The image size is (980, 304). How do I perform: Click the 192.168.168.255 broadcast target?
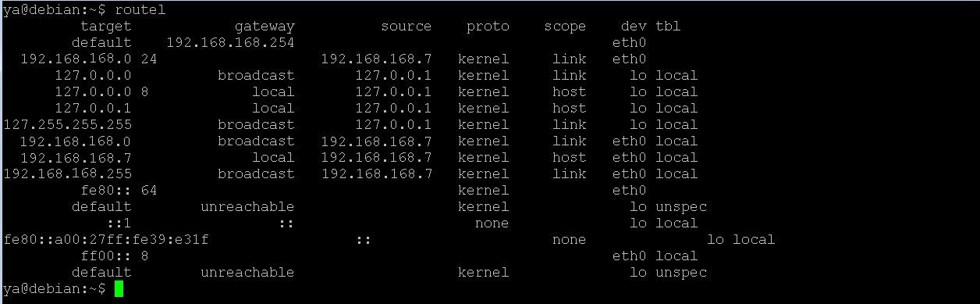coord(68,174)
